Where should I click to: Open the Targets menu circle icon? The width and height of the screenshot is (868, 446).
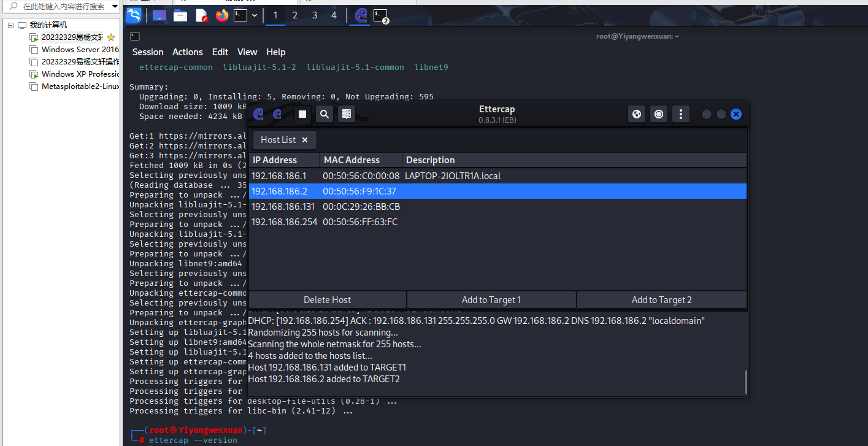pos(659,114)
